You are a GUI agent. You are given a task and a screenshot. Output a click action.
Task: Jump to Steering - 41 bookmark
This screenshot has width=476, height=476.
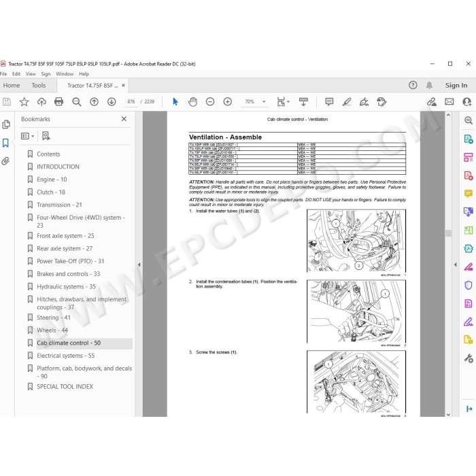pos(54,318)
